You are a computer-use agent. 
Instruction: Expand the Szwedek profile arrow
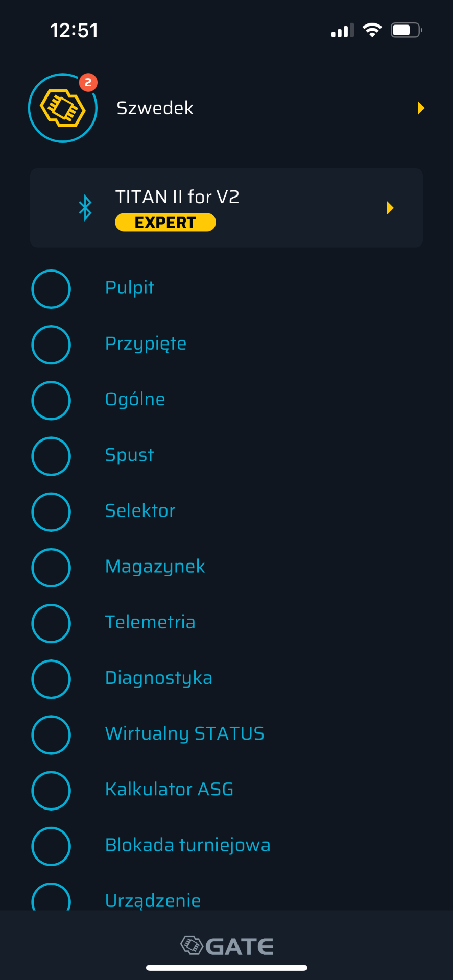tap(421, 108)
